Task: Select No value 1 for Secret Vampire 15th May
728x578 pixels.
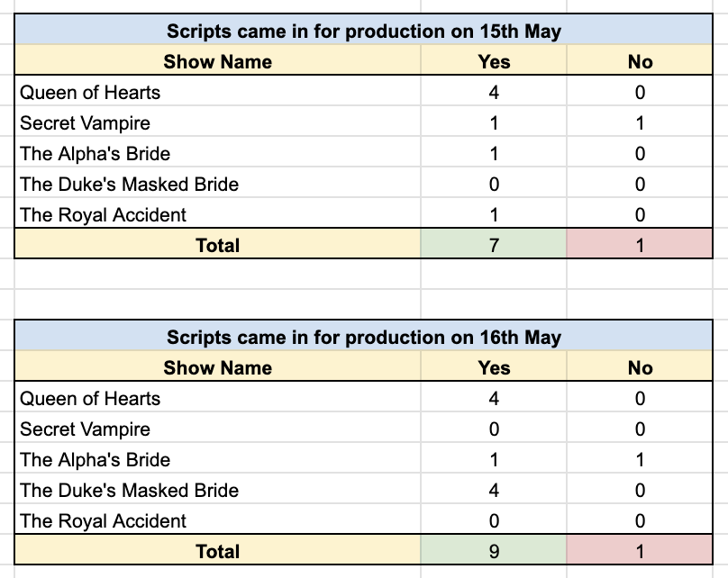Action: coord(640,122)
